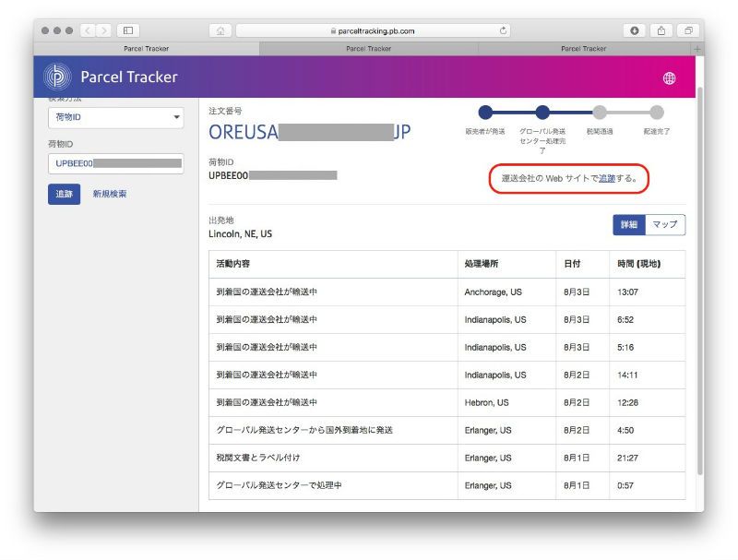Reload the page with refresh icon
Screen dimensions: 738x560
tap(503, 30)
